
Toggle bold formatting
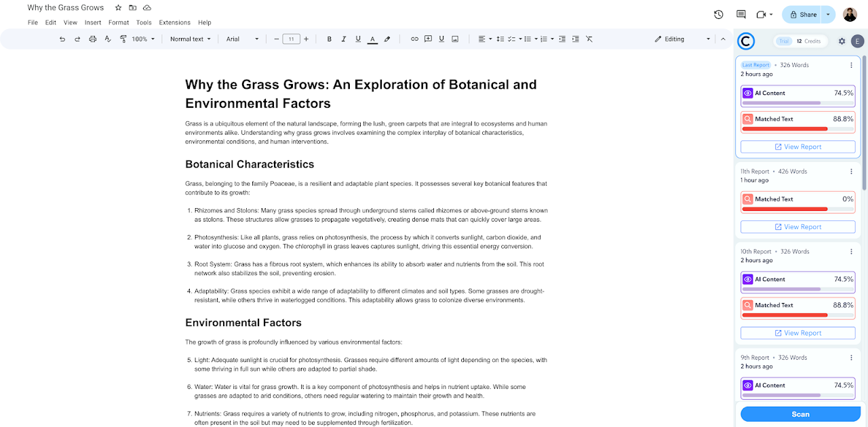pyautogui.click(x=330, y=39)
